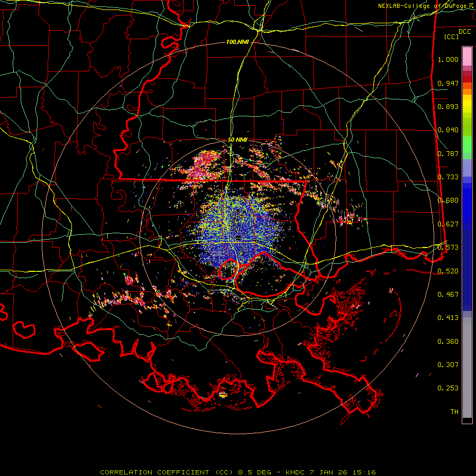The width and height of the screenshot is (476, 476).
Task: Click the black radar site marker at center
Action: point(239,237)
